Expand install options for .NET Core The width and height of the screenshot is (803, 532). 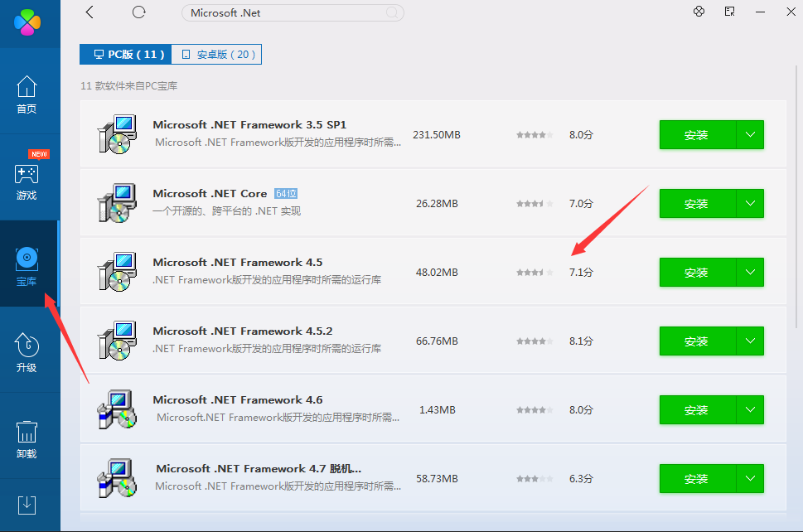(750, 203)
